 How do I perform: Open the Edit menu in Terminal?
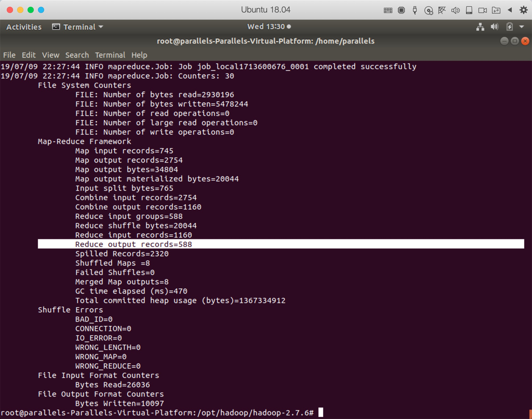(x=29, y=55)
